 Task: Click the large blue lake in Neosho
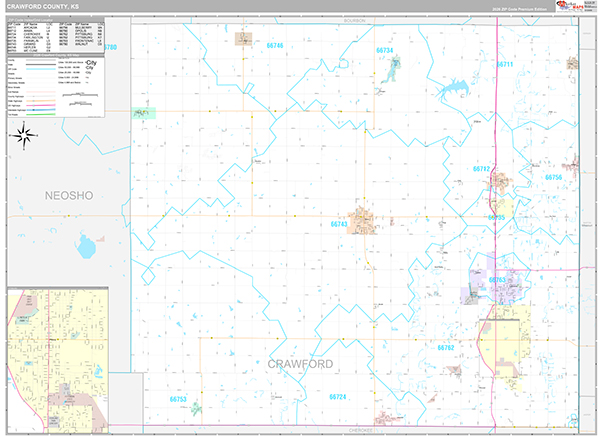86,245
